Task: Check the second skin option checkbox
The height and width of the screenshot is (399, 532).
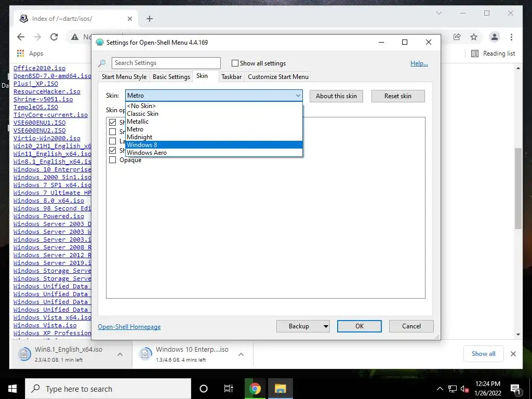Action: point(112,131)
